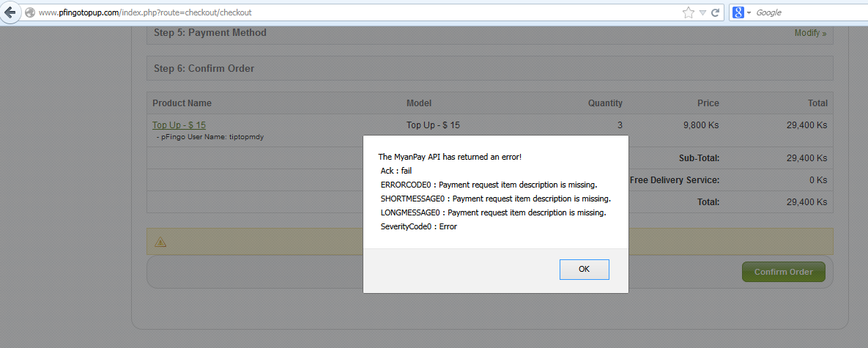Click the Google search engine icon
The width and height of the screenshot is (868, 348).
(738, 12)
